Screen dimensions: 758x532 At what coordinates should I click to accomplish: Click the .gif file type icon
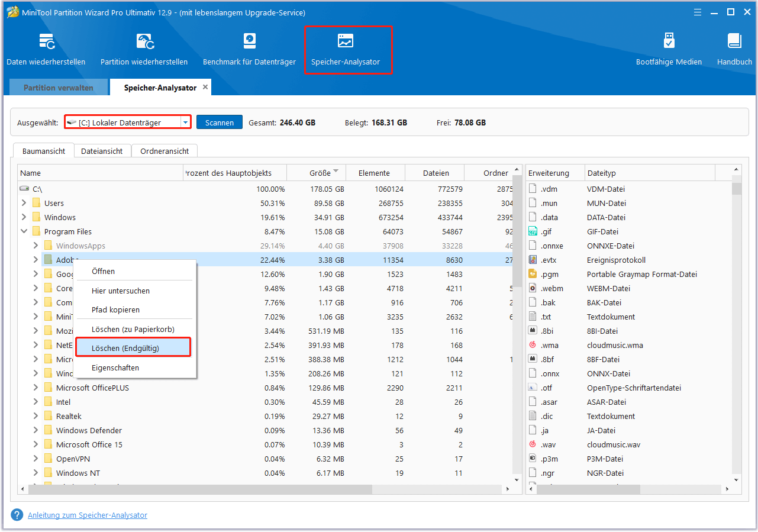[532, 231]
